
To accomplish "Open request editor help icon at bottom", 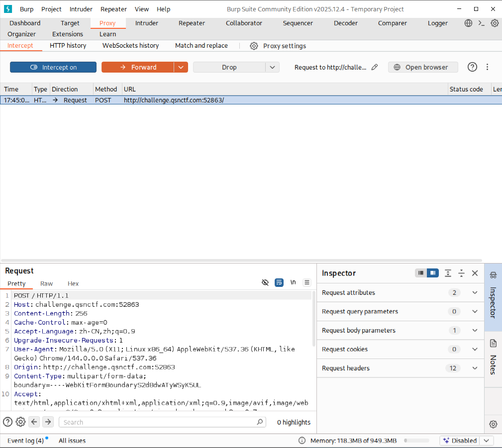I will coord(7,422).
